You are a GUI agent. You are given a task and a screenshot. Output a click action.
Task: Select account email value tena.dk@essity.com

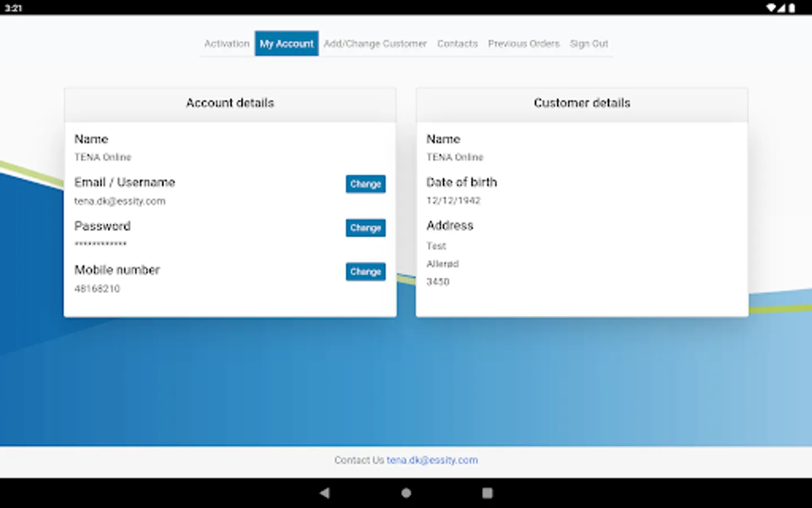(120, 201)
